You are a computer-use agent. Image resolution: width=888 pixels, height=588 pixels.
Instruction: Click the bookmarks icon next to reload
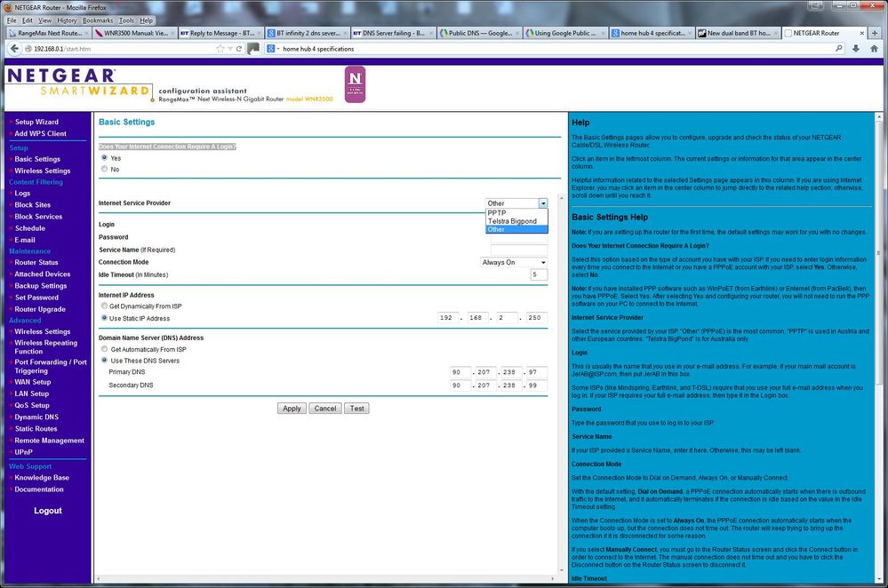tap(253, 49)
